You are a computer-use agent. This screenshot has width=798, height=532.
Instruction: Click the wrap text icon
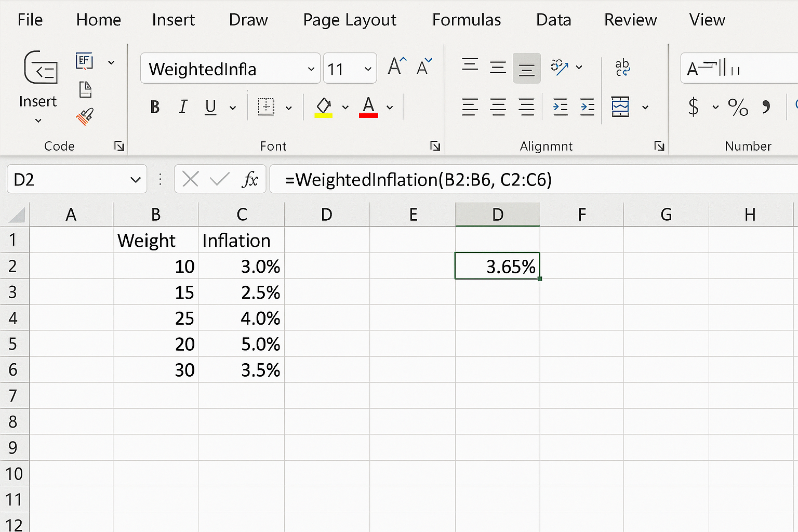622,68
